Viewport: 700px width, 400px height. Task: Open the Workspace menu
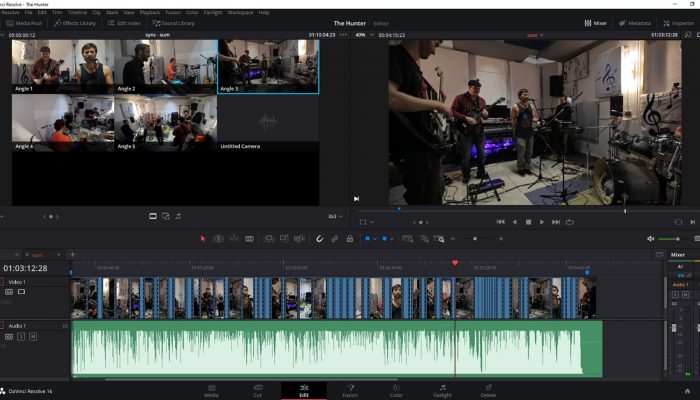pyautogui.click(x=240, y=12)
